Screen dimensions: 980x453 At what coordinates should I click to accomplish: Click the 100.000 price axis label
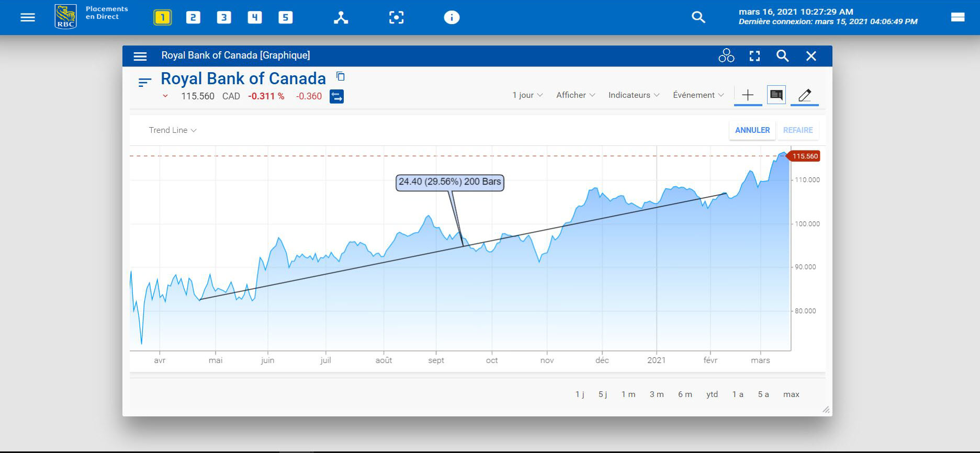click(x=807, y=224)
